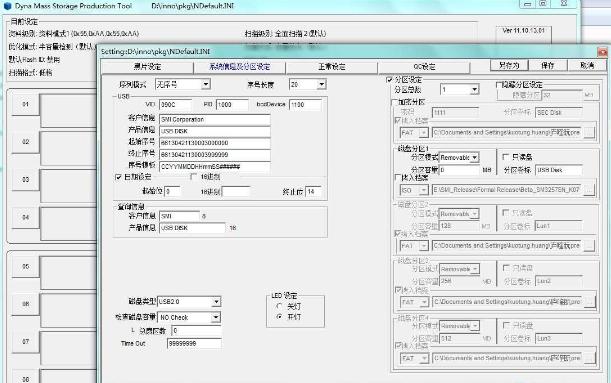The height and width of the screenshot is (383, 611).
Task: Click port 01 button in main window
Action: tap(25, 104)
